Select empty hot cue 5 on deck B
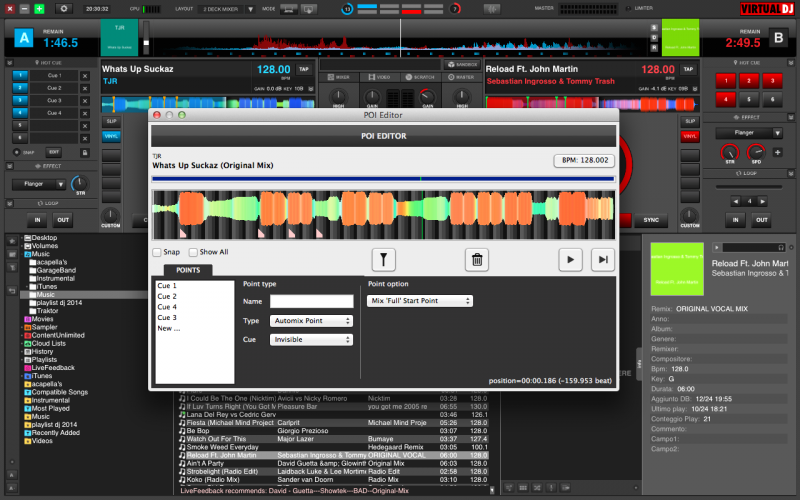The height and width of the screenshot is (500, 800). click(749, 99)
